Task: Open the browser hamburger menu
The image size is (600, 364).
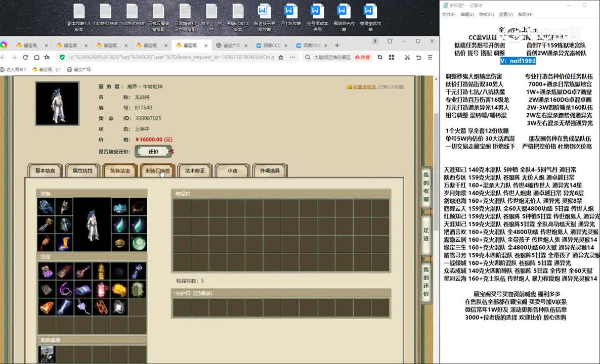Action: 430,57
